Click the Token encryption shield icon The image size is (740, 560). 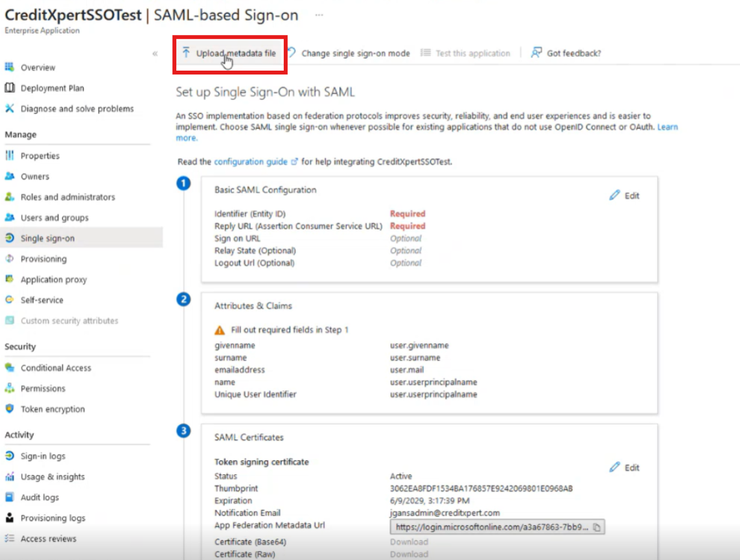tap(10, 408)
